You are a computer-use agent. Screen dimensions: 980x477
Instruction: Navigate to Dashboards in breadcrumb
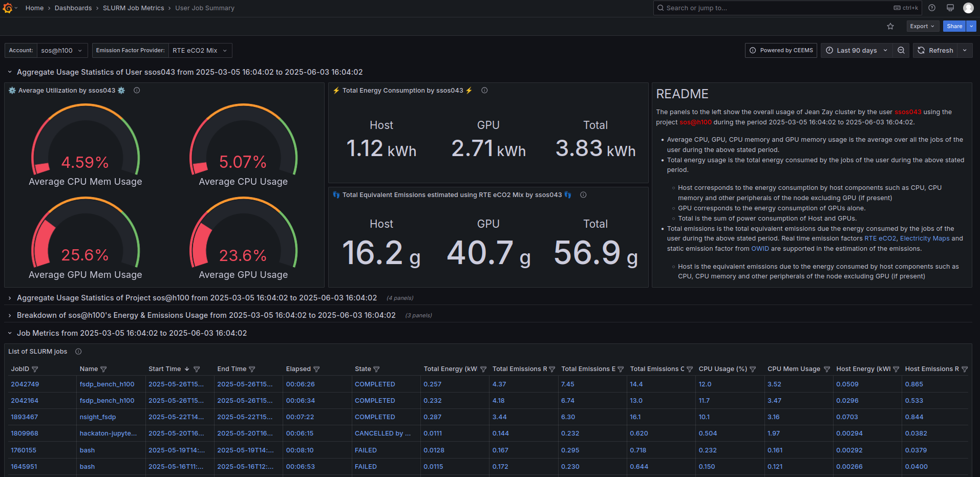(73, 8)
